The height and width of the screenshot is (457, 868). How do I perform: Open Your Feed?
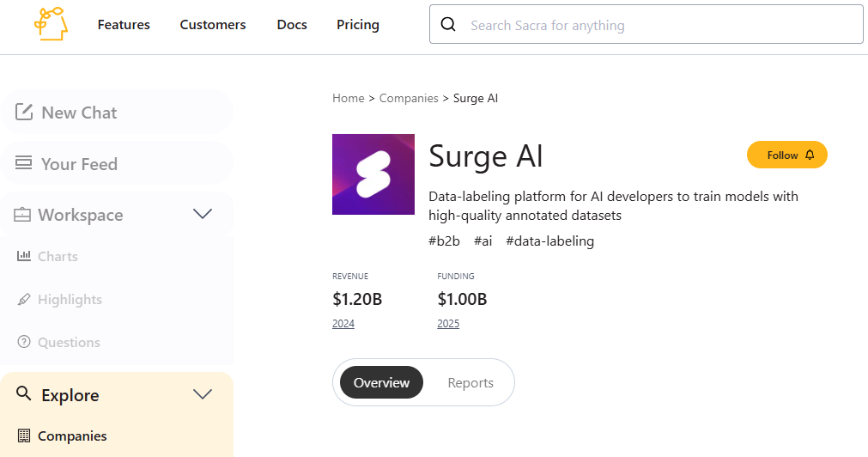click(x=117, y=163)
